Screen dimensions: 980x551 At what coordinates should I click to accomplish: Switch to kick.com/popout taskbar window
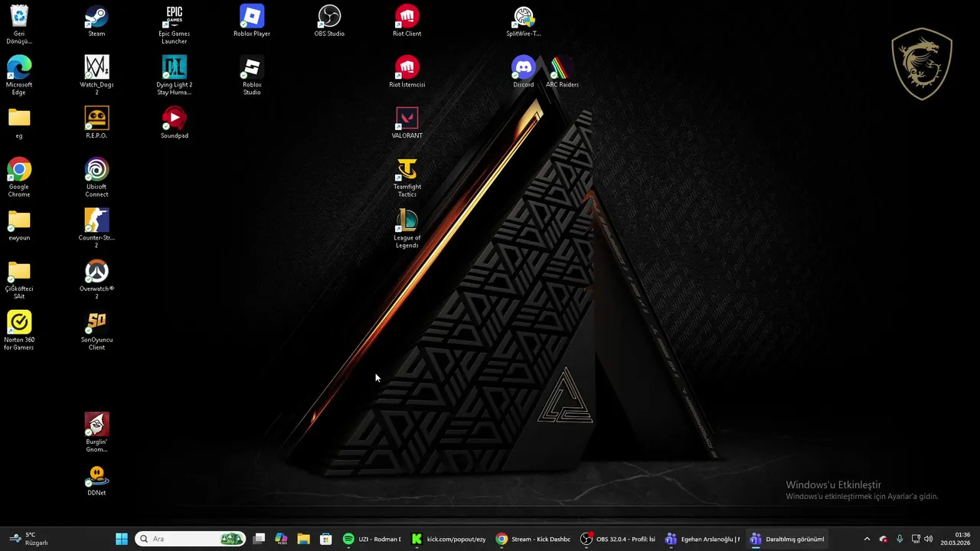(x=449, y=539)
